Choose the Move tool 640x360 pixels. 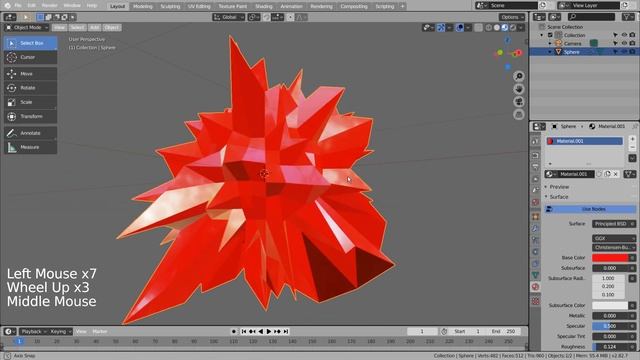coord(31,73)
